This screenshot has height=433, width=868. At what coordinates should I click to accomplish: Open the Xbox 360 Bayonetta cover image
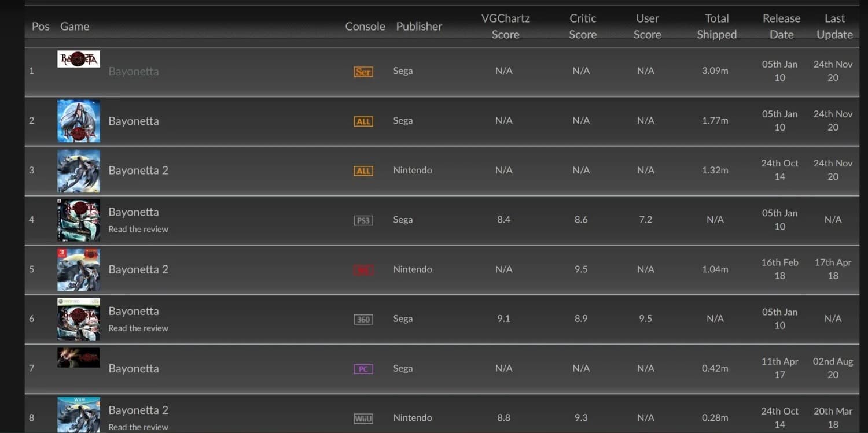coord(79,319)
